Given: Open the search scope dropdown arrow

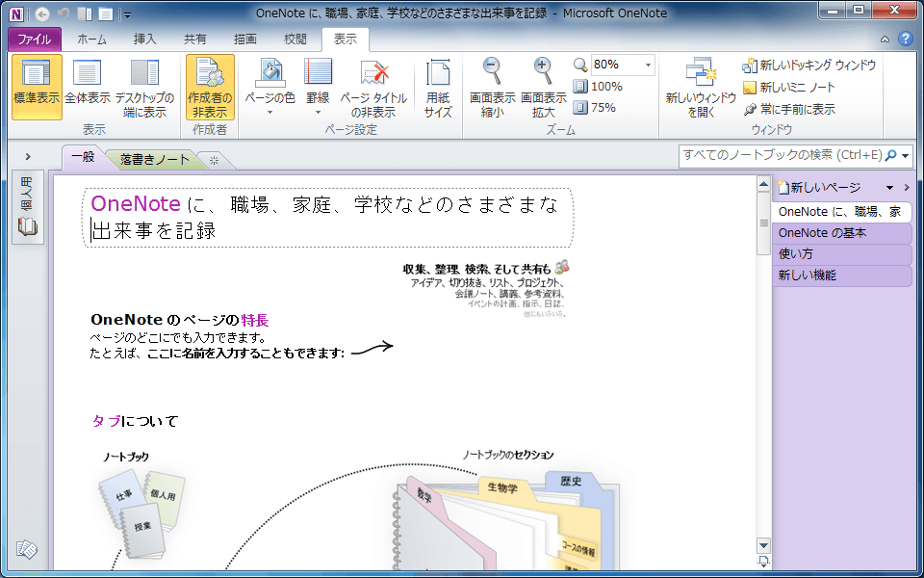Looking at the screenshot, I should point(906,156).
